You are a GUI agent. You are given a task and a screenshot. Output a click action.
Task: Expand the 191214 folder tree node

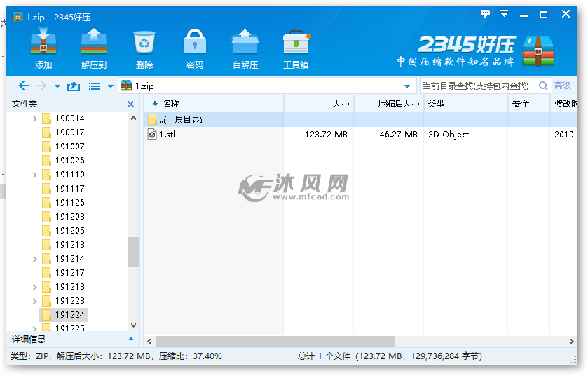[x=34, y=259]
